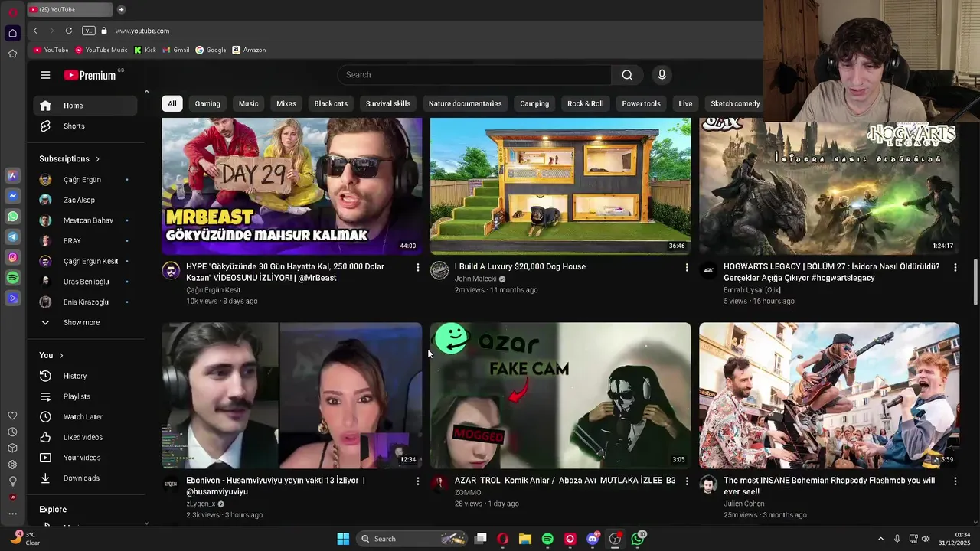
Task: Open Gmail bookmark in bookmarks bar
Action: [x=176, y=50]
